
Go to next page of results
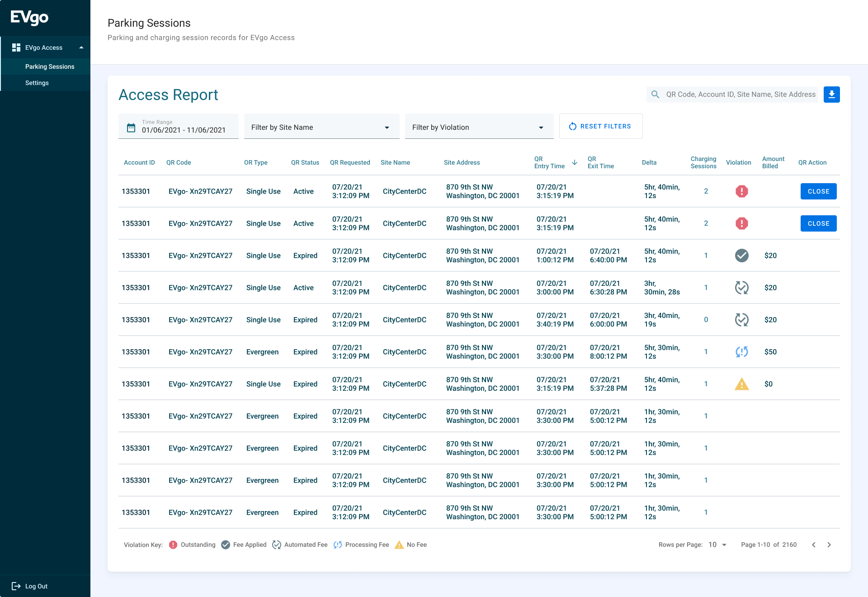point(829,545)
